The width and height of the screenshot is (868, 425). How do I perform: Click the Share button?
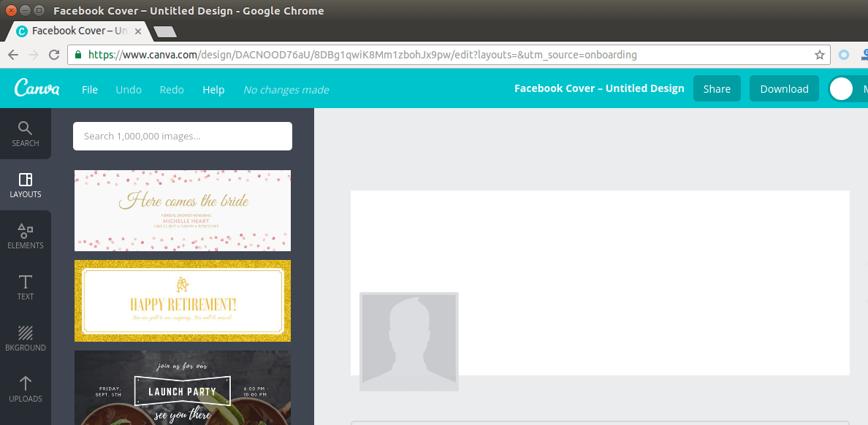pyautogui.click(x=717, y=88)
